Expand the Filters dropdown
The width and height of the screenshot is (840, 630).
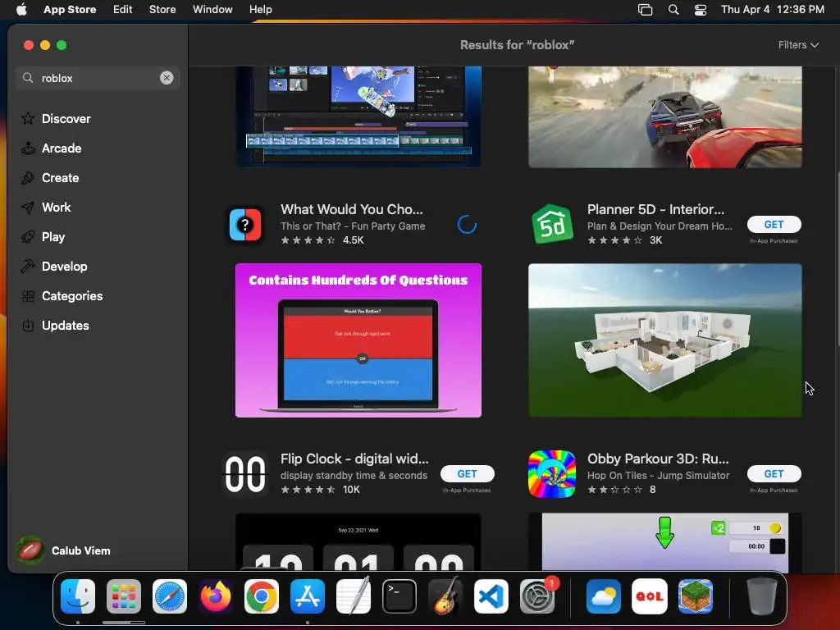pos(798,45)
